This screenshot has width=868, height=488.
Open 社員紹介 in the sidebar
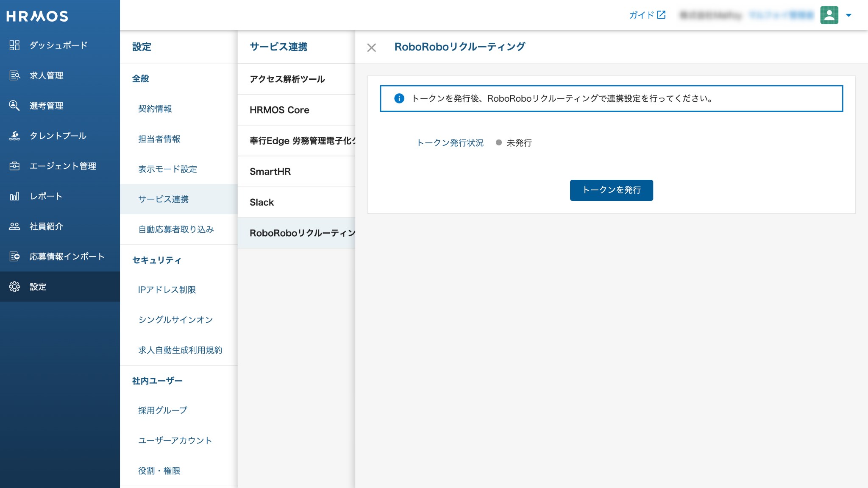60,226
